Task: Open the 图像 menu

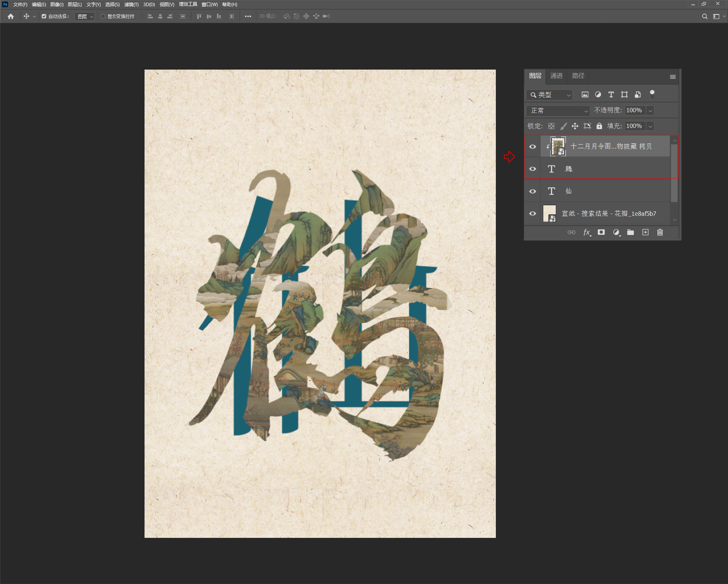Action: (57, 4)
